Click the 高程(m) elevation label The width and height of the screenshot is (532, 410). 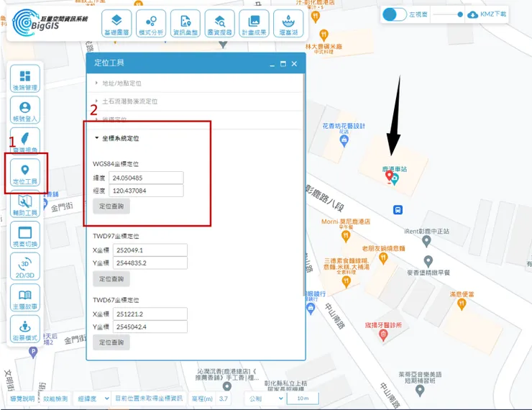point(202,398)
